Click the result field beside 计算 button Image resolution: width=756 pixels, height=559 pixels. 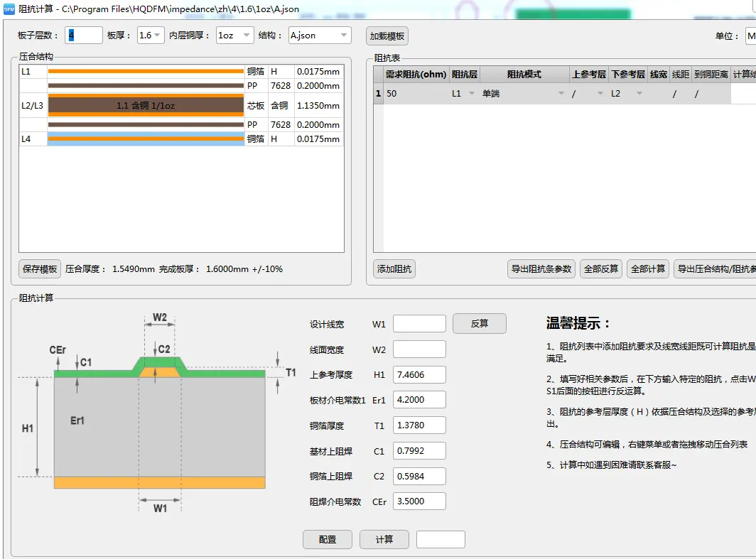(x=441, y=539)
